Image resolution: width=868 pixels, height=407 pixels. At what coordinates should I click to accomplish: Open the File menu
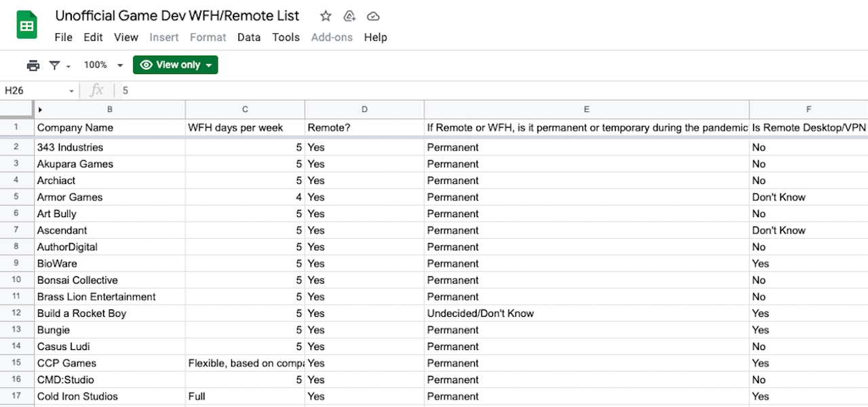[63, 37]
